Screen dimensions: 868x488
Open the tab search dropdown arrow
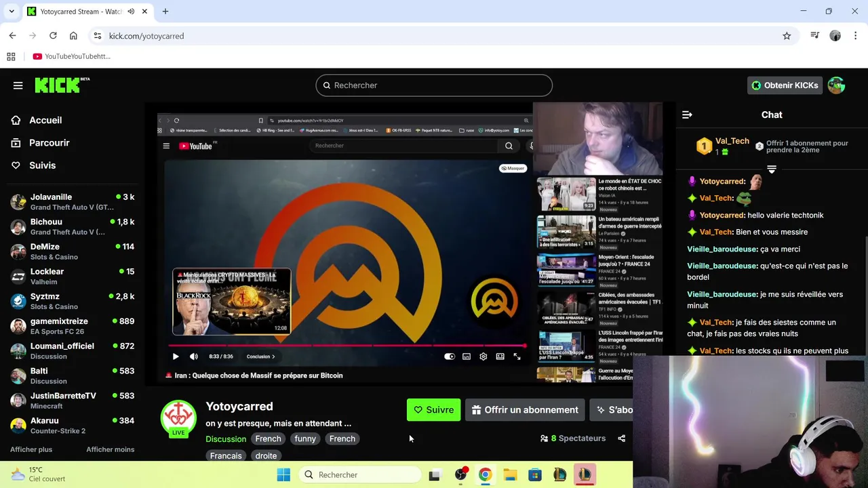pyautogui.click(x=12, y=12)
